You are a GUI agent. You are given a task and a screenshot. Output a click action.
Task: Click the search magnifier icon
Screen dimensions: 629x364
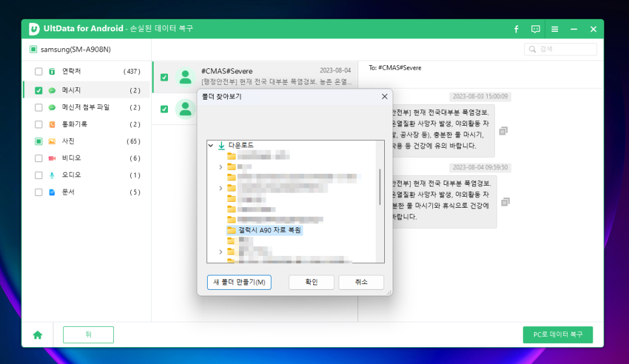[533, 49]
